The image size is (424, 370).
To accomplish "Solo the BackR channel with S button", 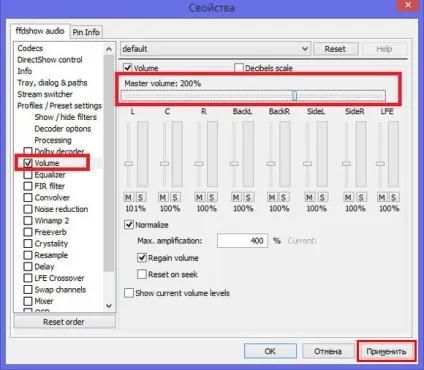I will (x=284, y=197).
